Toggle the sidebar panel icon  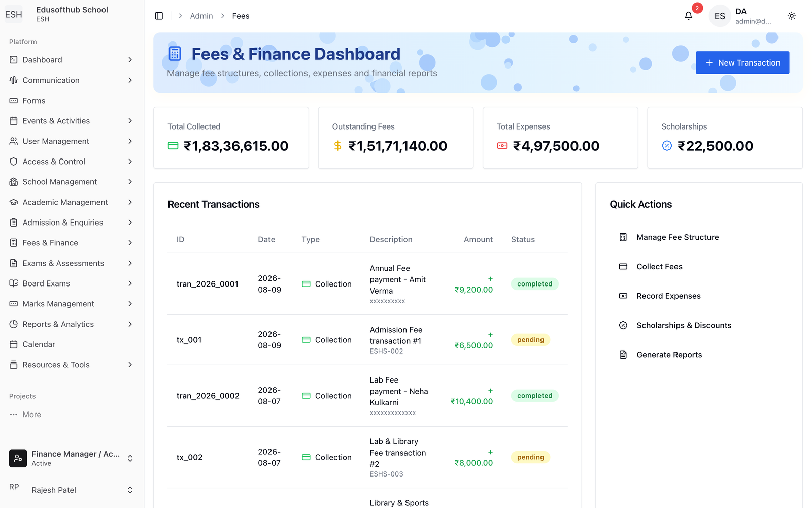coord(159,16)
